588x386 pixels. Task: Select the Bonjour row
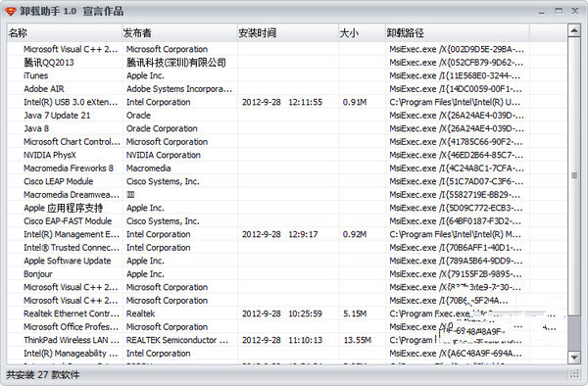[x=286, y=274]
